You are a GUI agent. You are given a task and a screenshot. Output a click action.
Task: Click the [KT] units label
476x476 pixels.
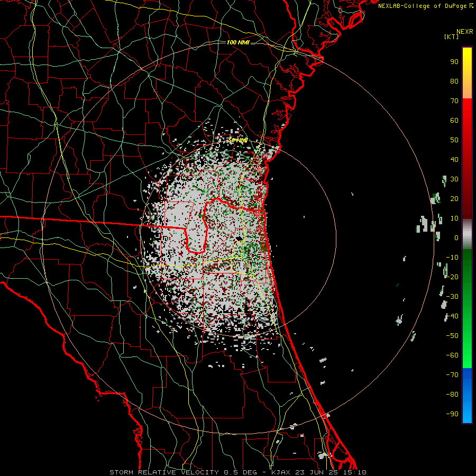pos(452,36)
